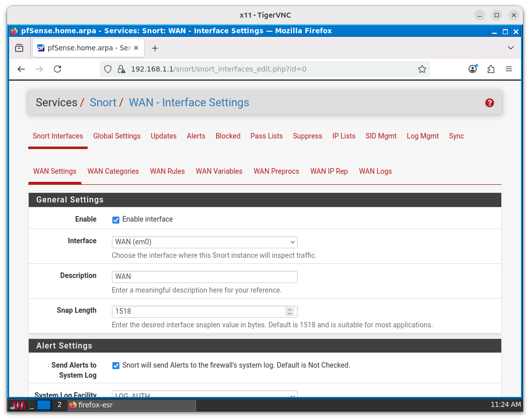Click into the Snap Length number field
The image size is (530, 420).
[x=205, y=312]
